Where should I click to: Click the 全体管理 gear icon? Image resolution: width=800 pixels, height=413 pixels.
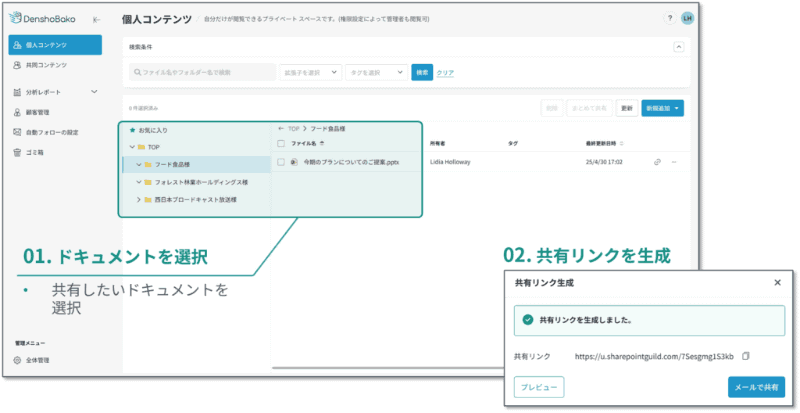pos(17,360)
